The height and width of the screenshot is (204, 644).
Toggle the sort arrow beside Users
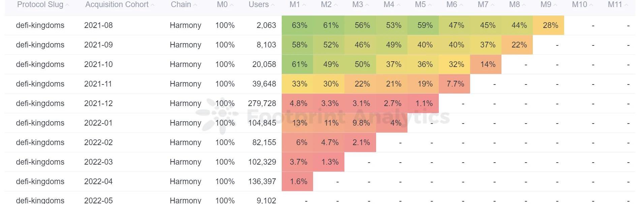tap(273, 5)
